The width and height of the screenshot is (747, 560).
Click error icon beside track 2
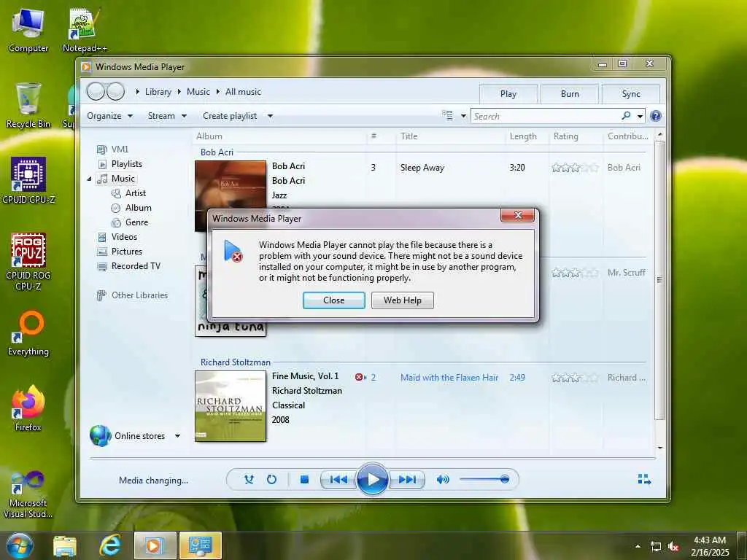tap(359, 377)
